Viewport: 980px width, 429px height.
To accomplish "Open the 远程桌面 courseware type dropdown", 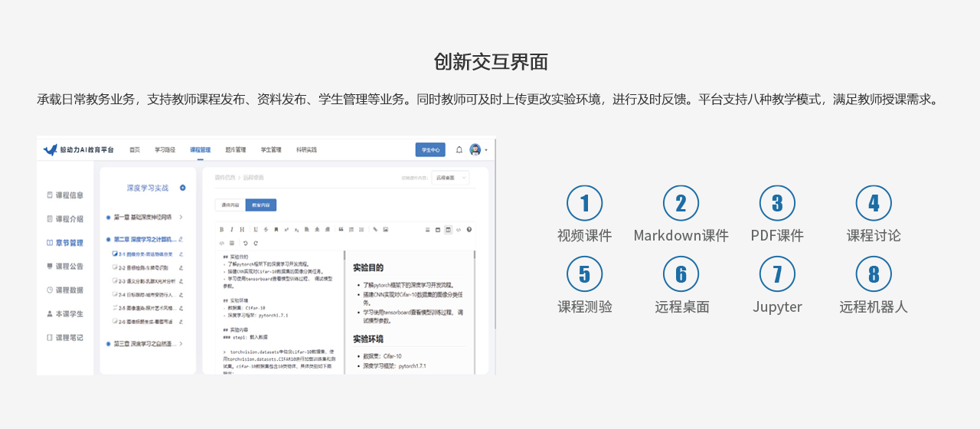I will pyautogui.click(x=450, y=178).
